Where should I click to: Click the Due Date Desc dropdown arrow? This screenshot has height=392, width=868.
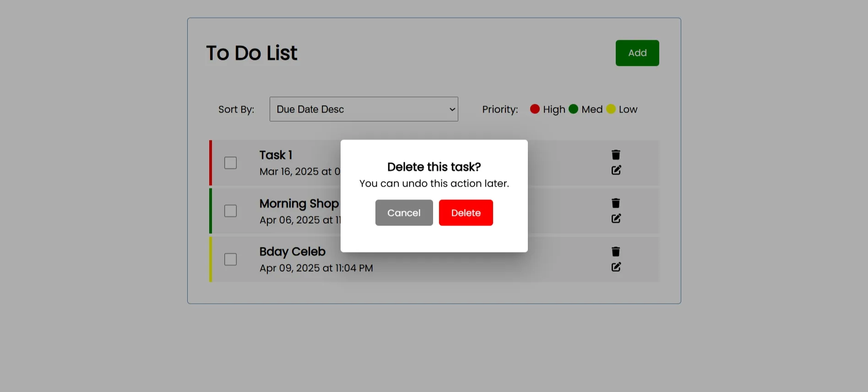coord(452,109)
